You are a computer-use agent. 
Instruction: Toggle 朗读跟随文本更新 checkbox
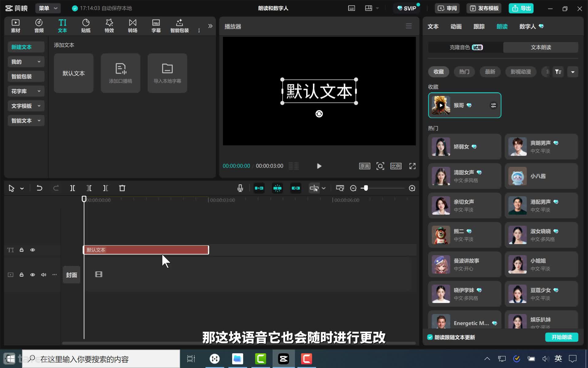pyautogui.click(x=430, y=337)
